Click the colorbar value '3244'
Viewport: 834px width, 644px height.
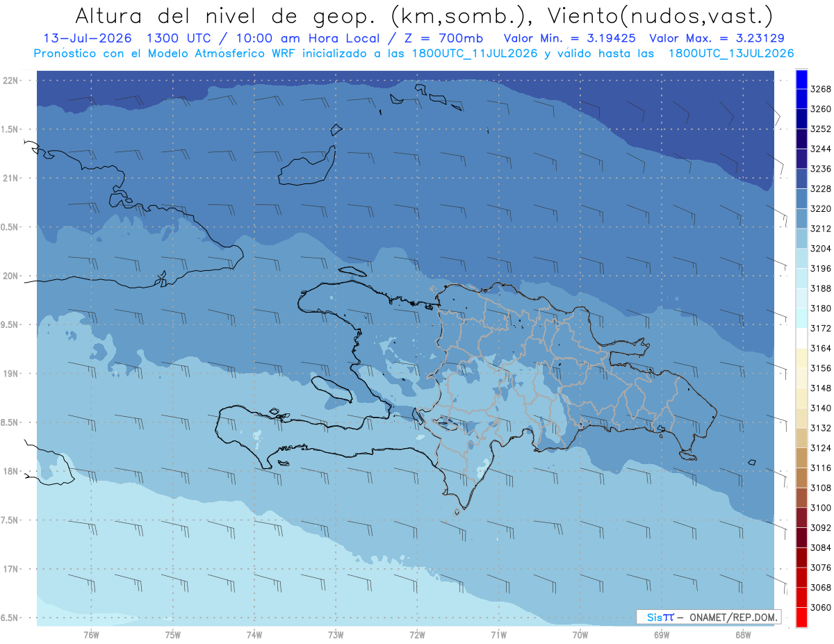(821, 149)
